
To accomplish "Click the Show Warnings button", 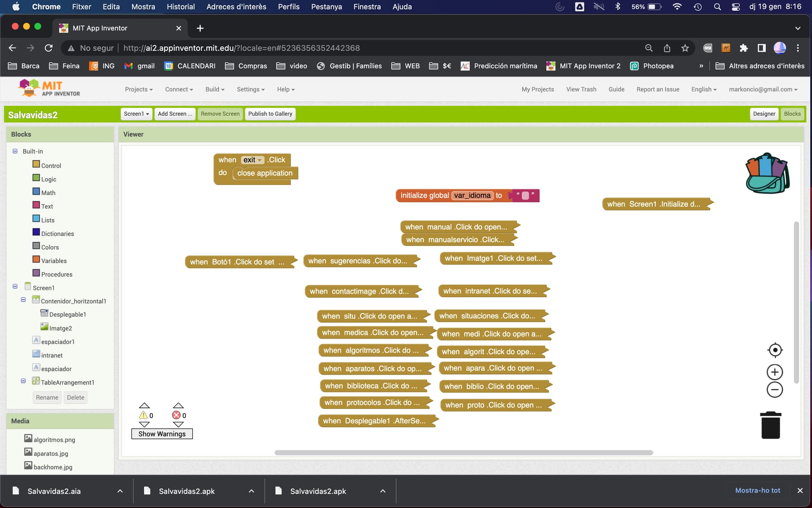I will pyautogui.click(x=162, y=434).
